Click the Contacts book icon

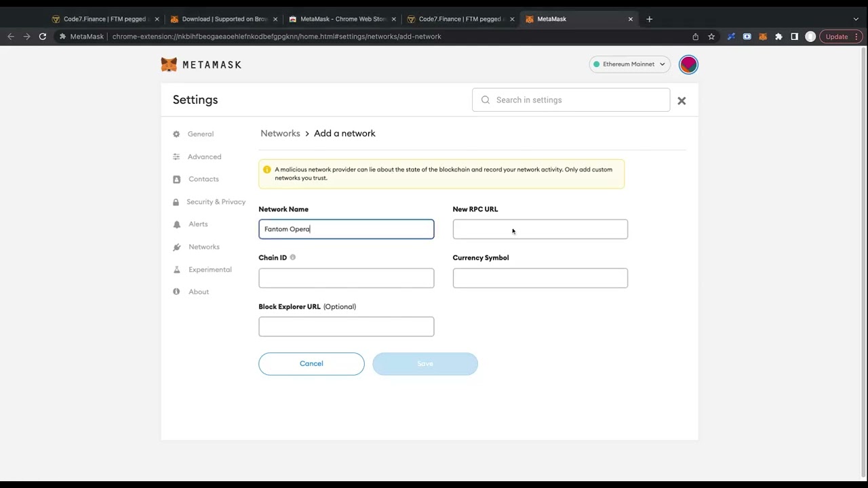(x=176, y=179)
